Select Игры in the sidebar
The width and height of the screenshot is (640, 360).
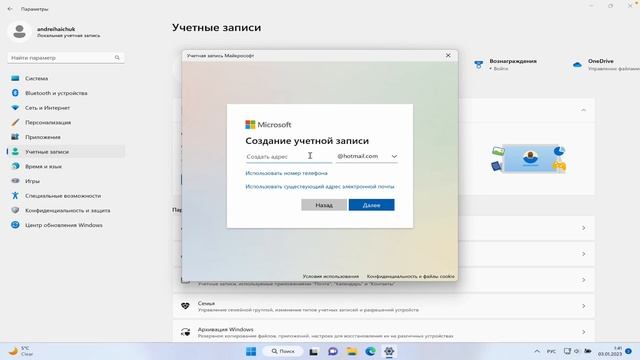[66, 181]
